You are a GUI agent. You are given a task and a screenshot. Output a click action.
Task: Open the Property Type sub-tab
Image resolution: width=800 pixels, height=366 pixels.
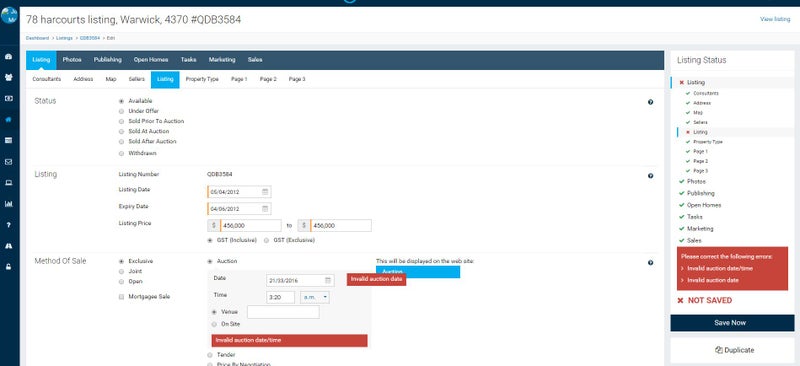click(x=202, y=79)
